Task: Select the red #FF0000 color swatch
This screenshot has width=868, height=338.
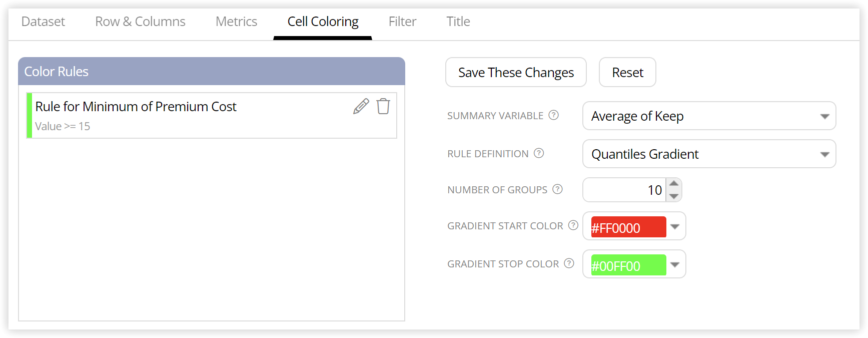Action: pyautogui.click(x=628, y=227)
